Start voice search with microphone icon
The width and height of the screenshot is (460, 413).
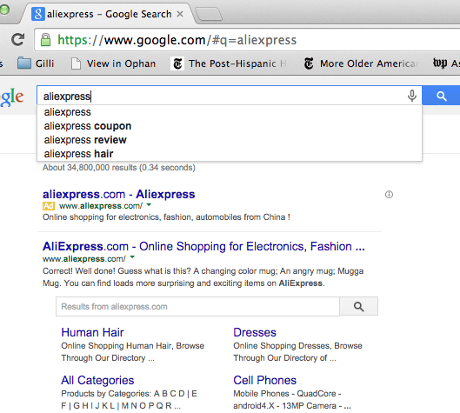412,96
